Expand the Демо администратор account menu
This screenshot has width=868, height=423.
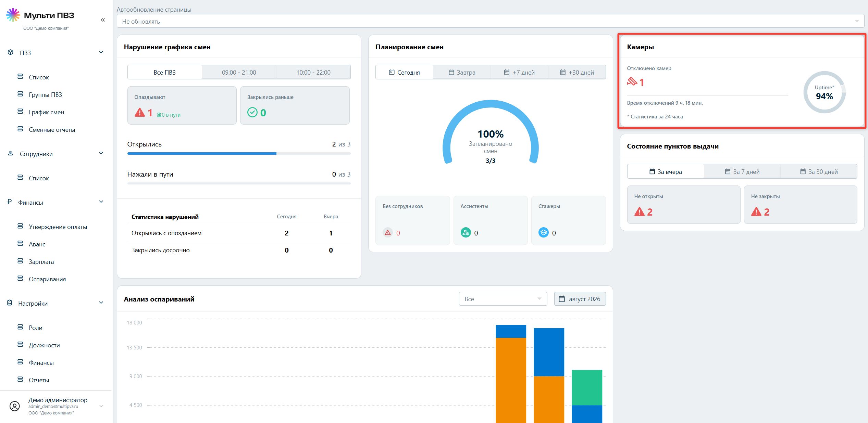coord(101,406)
